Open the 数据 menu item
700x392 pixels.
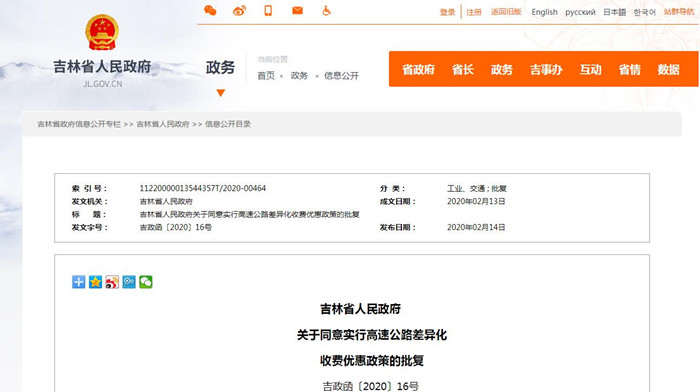[x=668, y=70]
